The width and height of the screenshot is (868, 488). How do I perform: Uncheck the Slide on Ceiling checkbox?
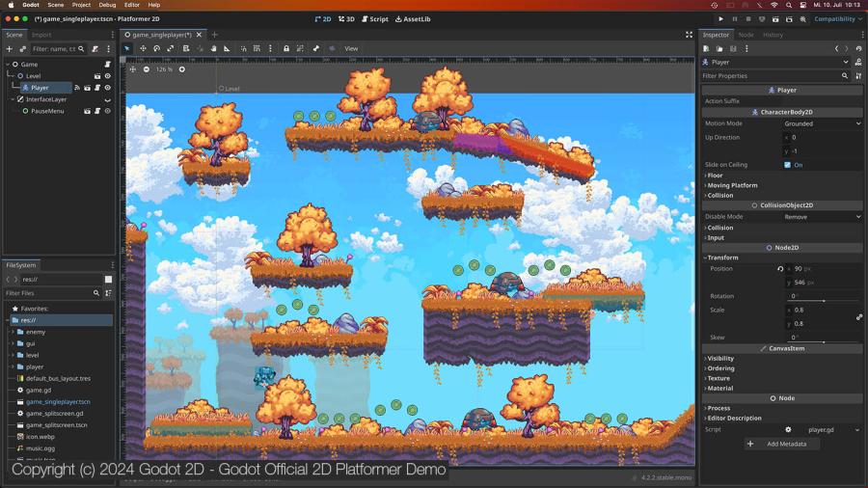point(788,165)
